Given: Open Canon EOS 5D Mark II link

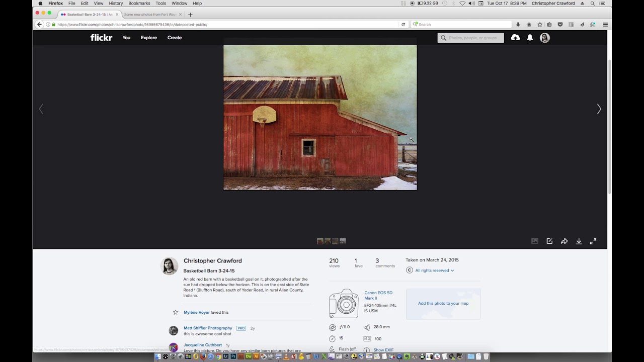Looking at the screenshot, I should pyautogui.click(x=378, y=296).
